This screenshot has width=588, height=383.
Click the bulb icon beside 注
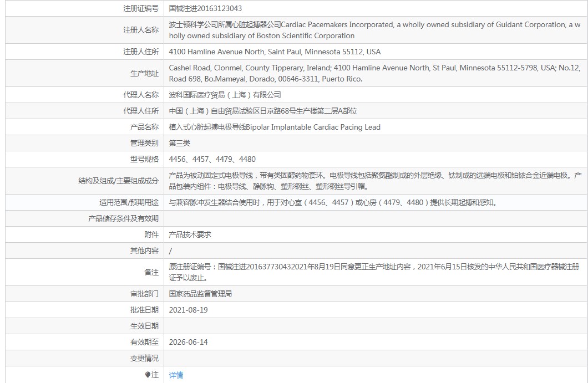pyautogui.click(x=148, y=375)
